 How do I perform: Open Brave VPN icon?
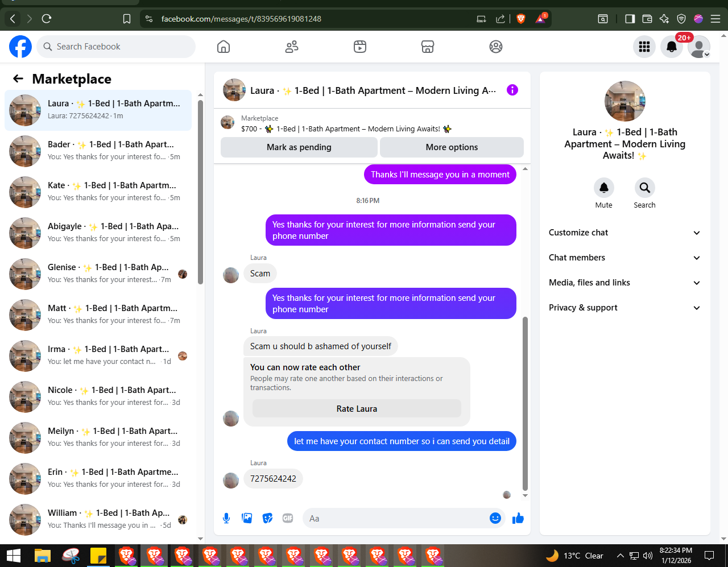[x=681, y=19]
